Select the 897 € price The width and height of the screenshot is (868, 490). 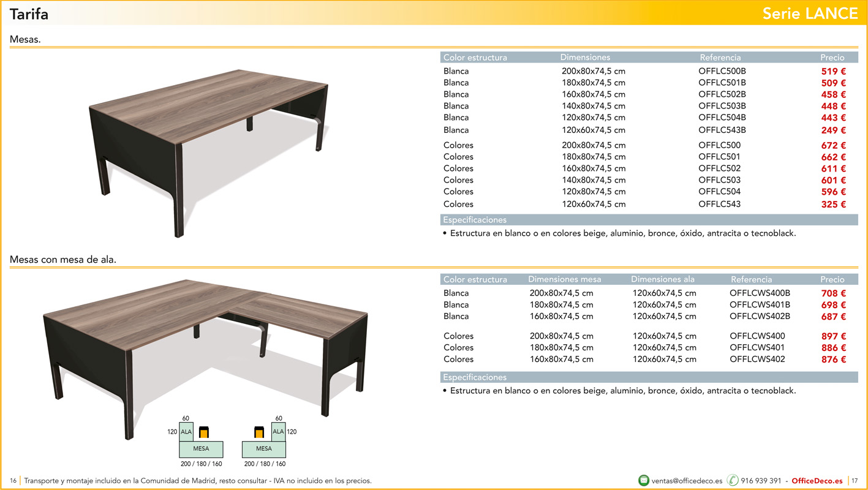coord(834,336)
